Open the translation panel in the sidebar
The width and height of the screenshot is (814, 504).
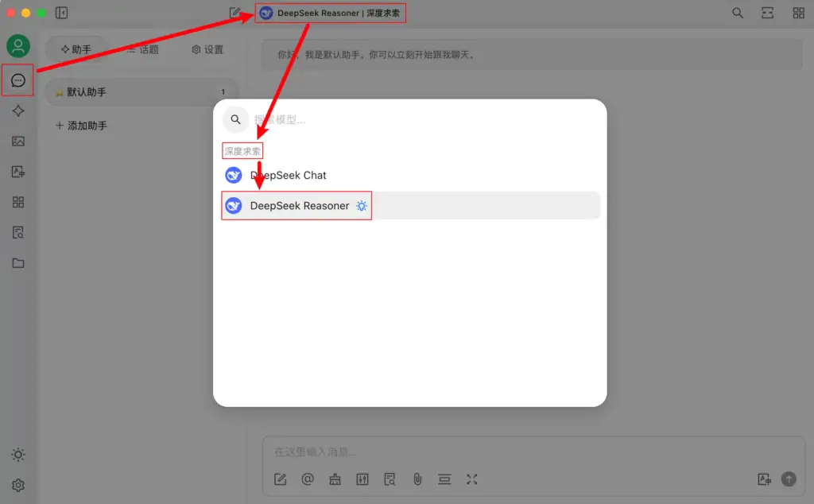click(17, 172)
